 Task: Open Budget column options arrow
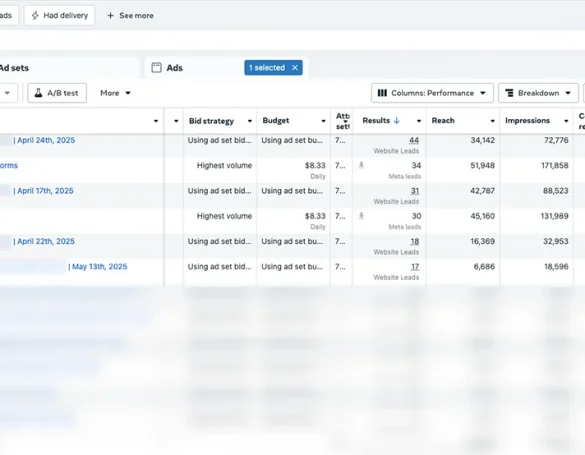tap(323, 121)
